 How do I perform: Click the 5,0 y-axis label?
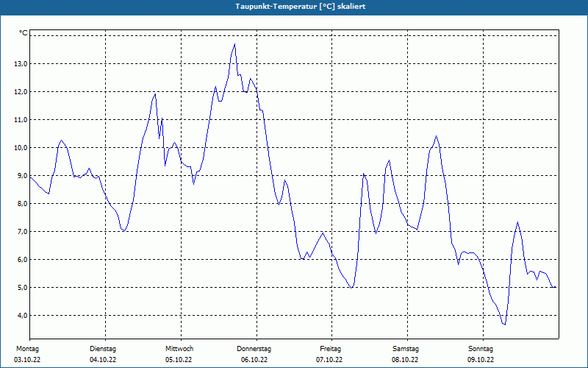click(23, 288)
